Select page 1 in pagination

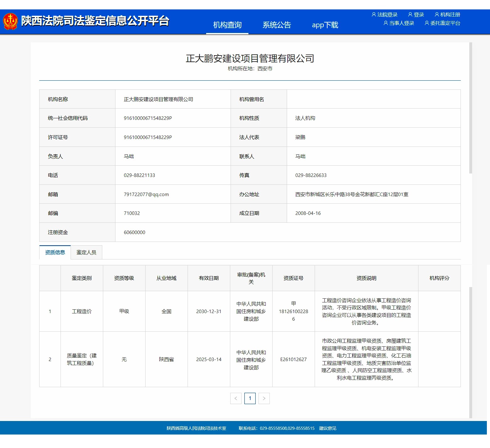tap(250, 398)
